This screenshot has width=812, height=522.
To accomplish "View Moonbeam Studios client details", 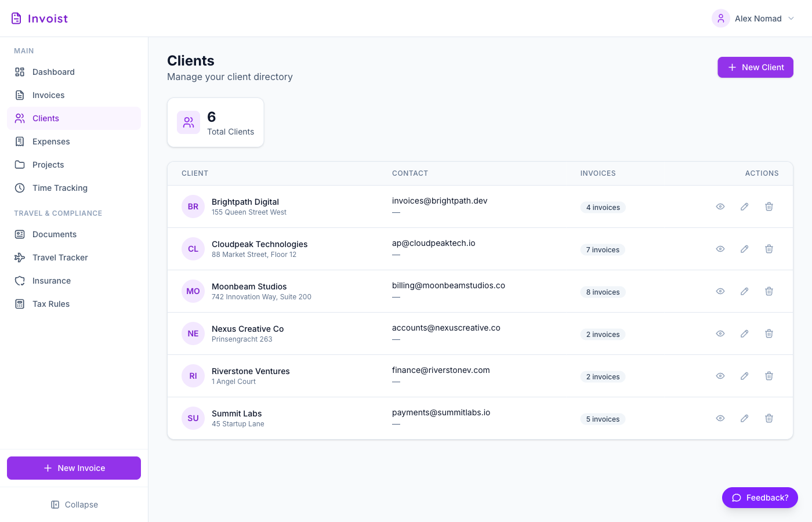I will click(x=720, y=291).
